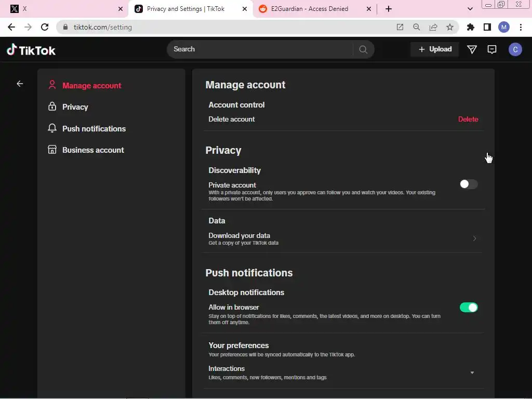Open the profile avatar menu
Screen dimensions: 532x399
pos(515,49)
